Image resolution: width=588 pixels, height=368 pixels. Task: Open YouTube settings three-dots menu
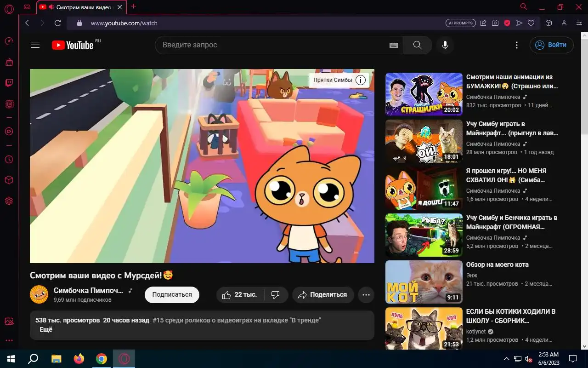click(517, 45)
